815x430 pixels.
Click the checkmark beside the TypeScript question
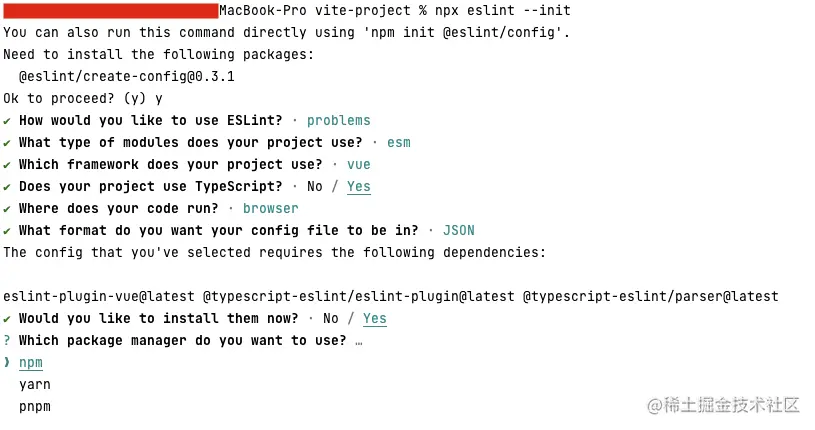pyautogui.click(x=7, y=187)
